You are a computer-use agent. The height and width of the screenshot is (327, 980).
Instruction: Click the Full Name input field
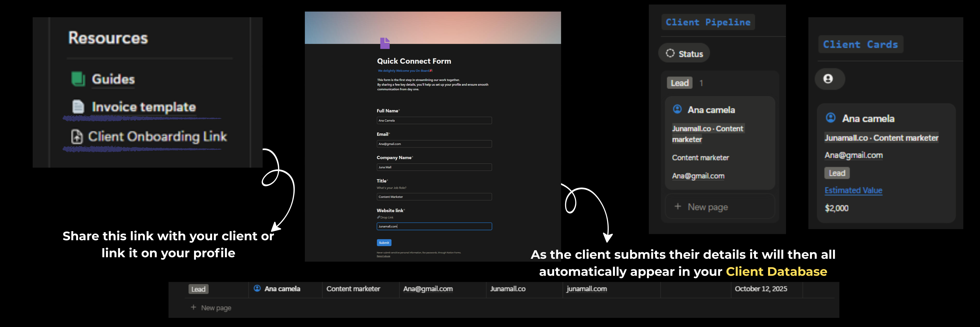tap(434, 120)
